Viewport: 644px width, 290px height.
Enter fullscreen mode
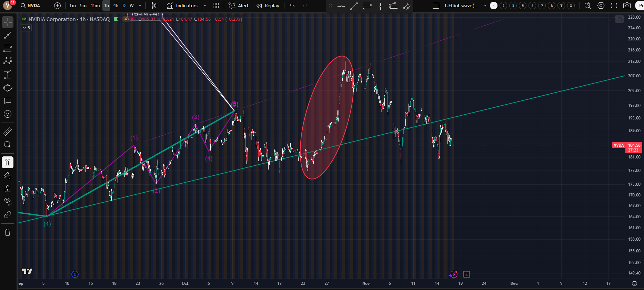(x=614, y=6)
